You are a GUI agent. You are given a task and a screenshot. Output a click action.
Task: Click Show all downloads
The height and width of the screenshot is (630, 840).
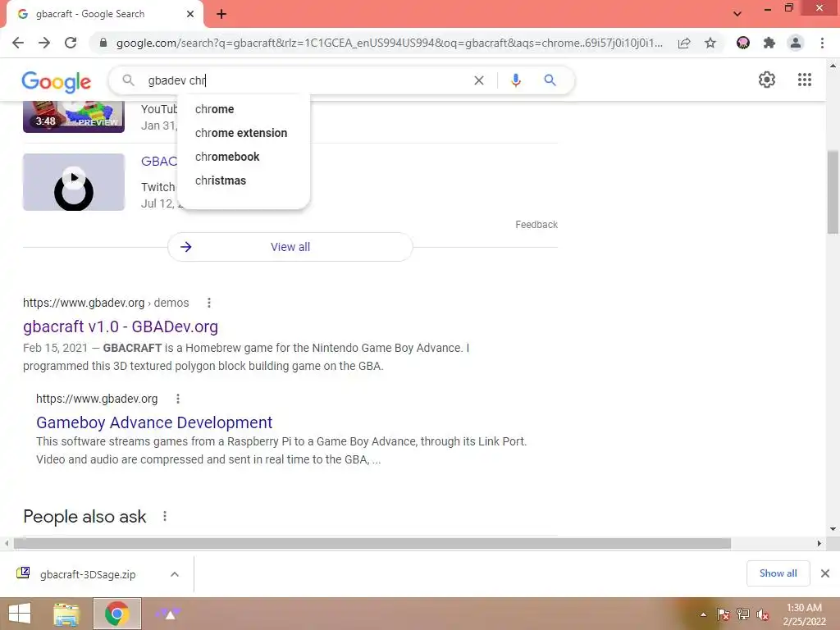[x=778, y=573]
